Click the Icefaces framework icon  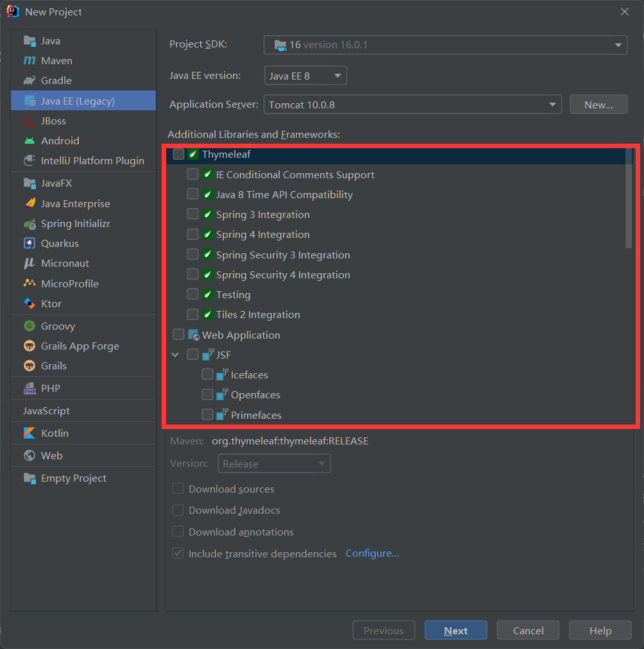click(x=222, y=374)
